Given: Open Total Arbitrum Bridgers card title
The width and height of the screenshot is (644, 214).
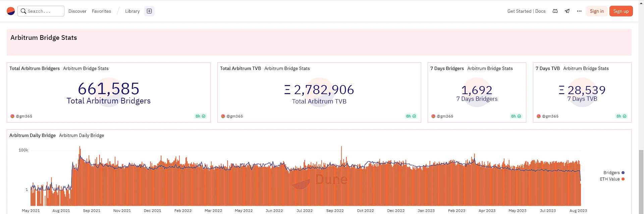Looking at the screenshot, I should pos(35,68).
